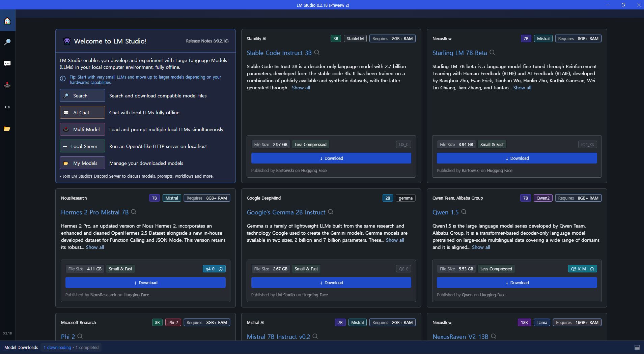644x354 pixels.
Task: Open the Model Downloads status bar
Action: [x=21, y=347]
